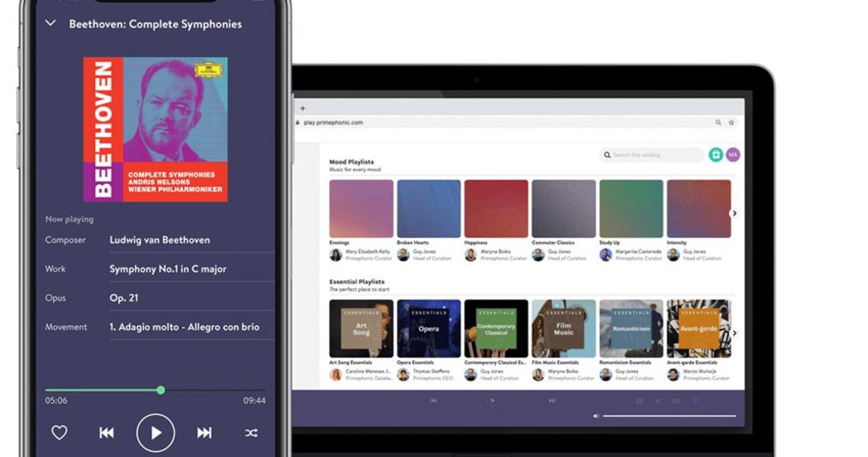Open the Study Up mood playlist cover
This screenshot has width=868, height=457.
631,208
